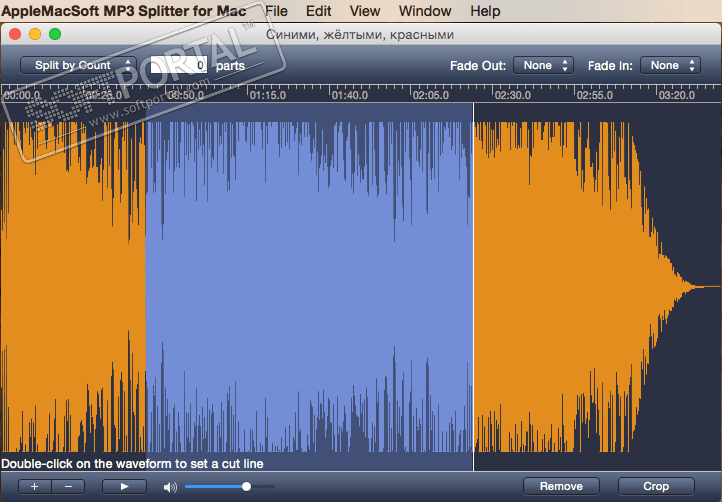
Task: Click the zoom out minus button
Action: click(x=68, y=486)
